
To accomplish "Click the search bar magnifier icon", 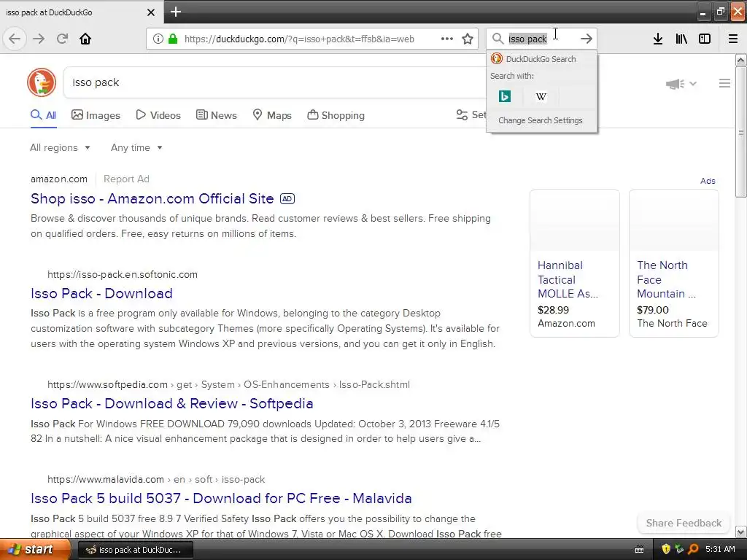I will 498,39.
